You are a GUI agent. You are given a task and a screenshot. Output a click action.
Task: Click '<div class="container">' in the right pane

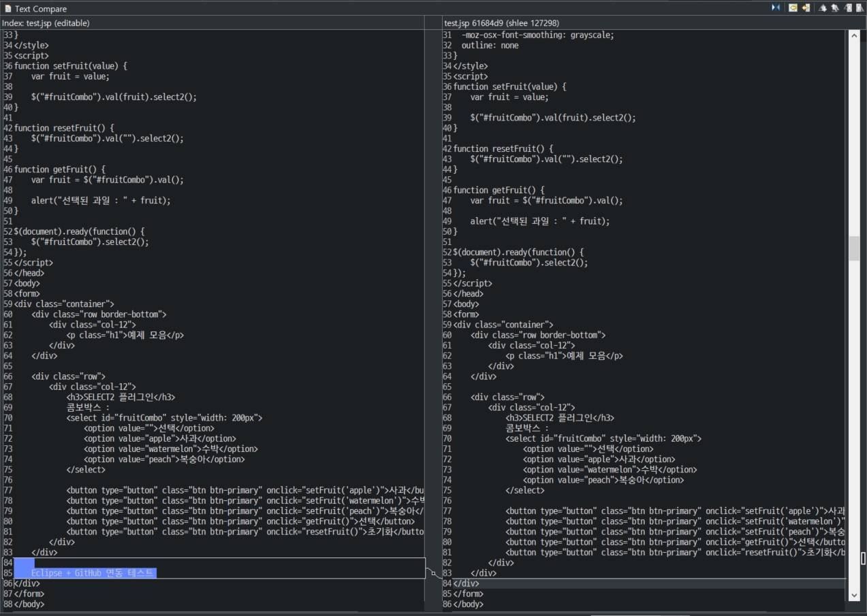pyautogui.click(x=503, y=325)
